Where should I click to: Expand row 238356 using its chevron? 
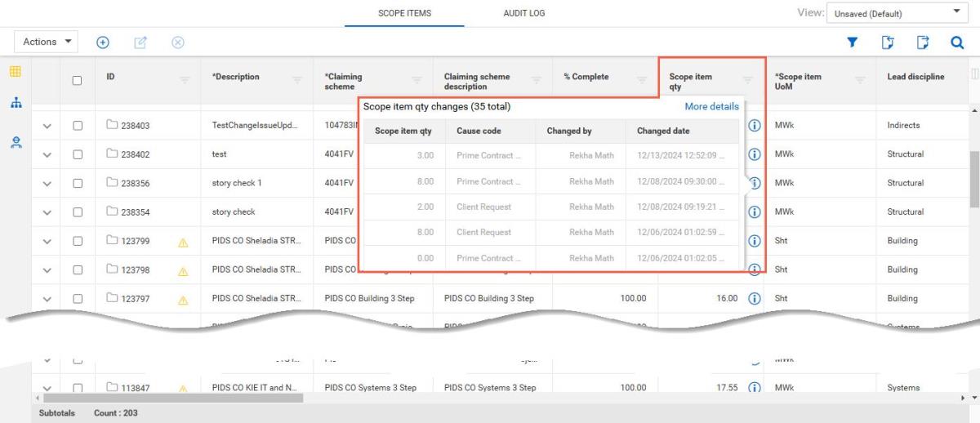(47, 184)
